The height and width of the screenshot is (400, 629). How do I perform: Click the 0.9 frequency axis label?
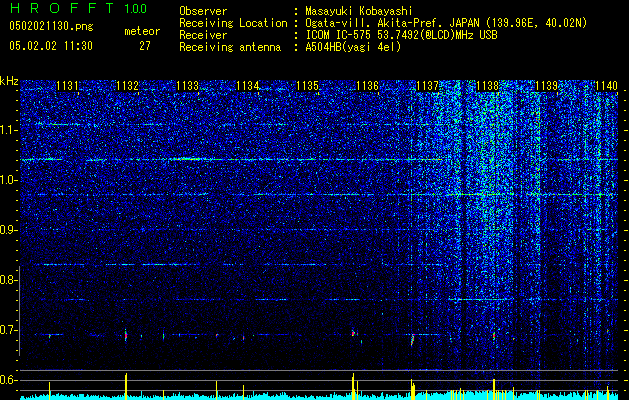click(x=9, y=230)
